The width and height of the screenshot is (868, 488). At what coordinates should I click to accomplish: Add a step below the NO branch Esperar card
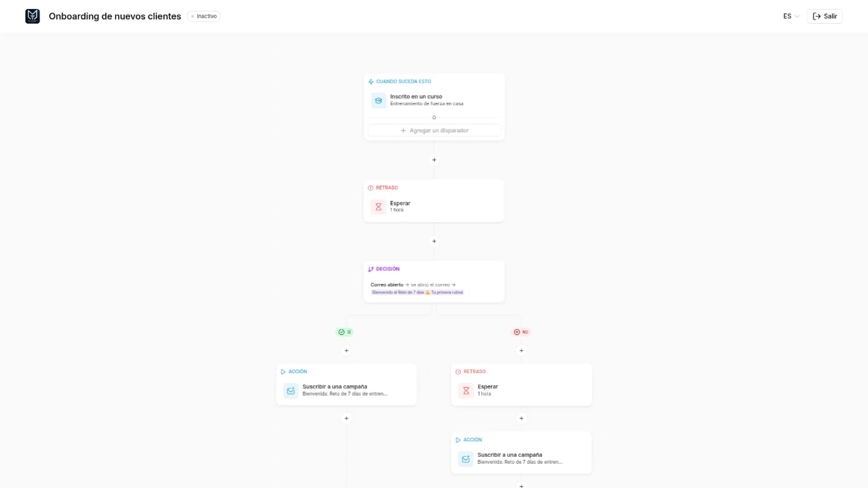click(x=521, y=418)
